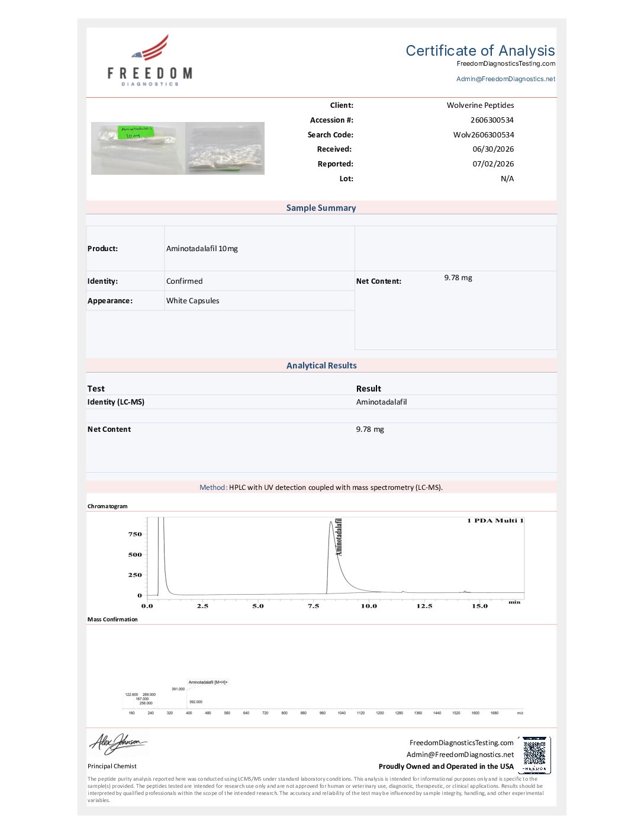Screen dimensions: 644x834
Task: Click the product name Aminotadalafil 10mg
Action: tap(202, 249)
